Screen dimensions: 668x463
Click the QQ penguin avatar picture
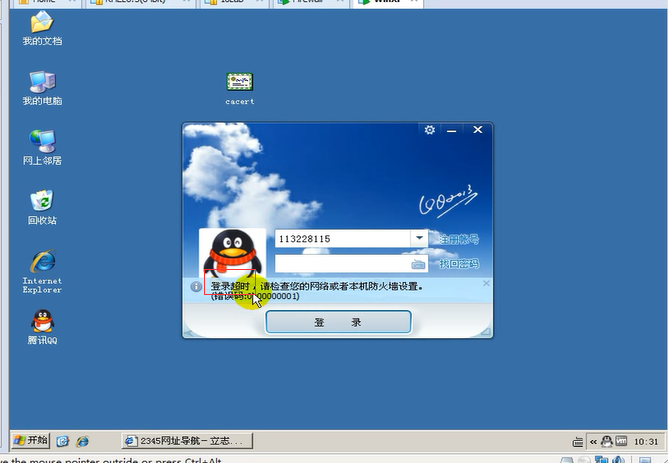point(232,253)
